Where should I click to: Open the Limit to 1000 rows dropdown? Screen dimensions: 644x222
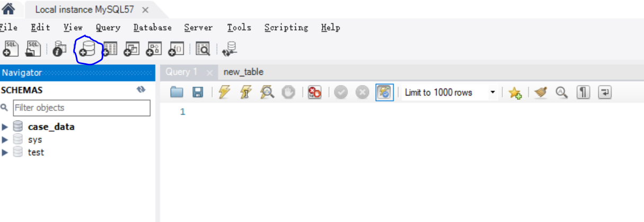coord(449,92)
